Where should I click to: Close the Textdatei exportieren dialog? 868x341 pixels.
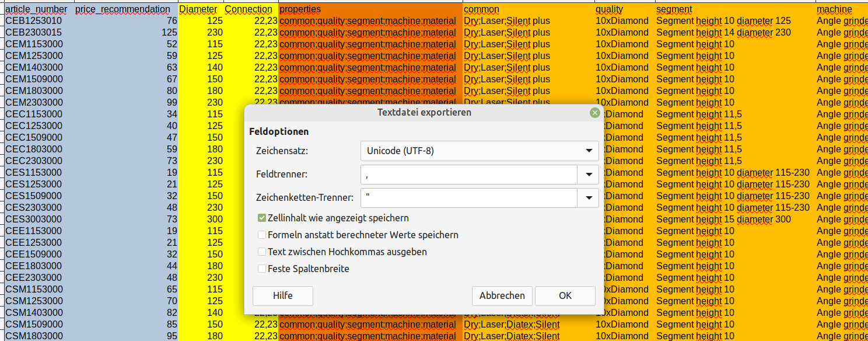[x=594, y=113]
